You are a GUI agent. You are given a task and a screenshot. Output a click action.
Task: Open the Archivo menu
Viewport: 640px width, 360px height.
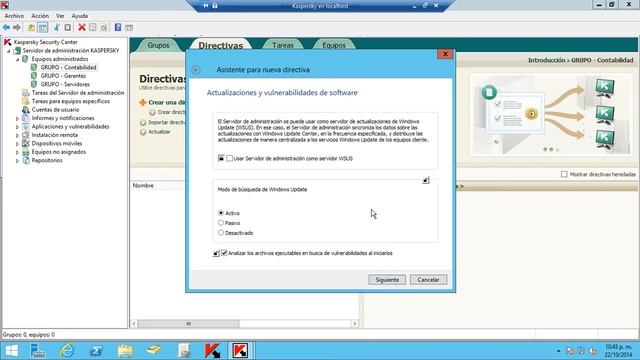[x=14, y=16]
